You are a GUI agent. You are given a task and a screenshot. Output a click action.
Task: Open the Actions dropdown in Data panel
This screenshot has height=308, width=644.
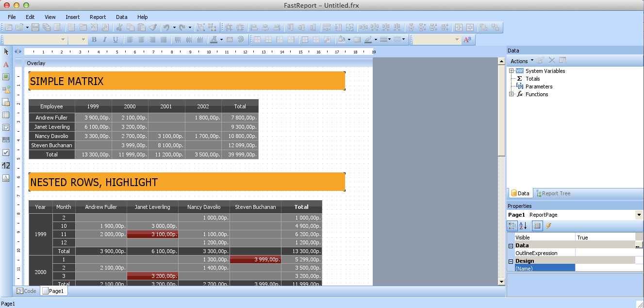pos(522,61)
